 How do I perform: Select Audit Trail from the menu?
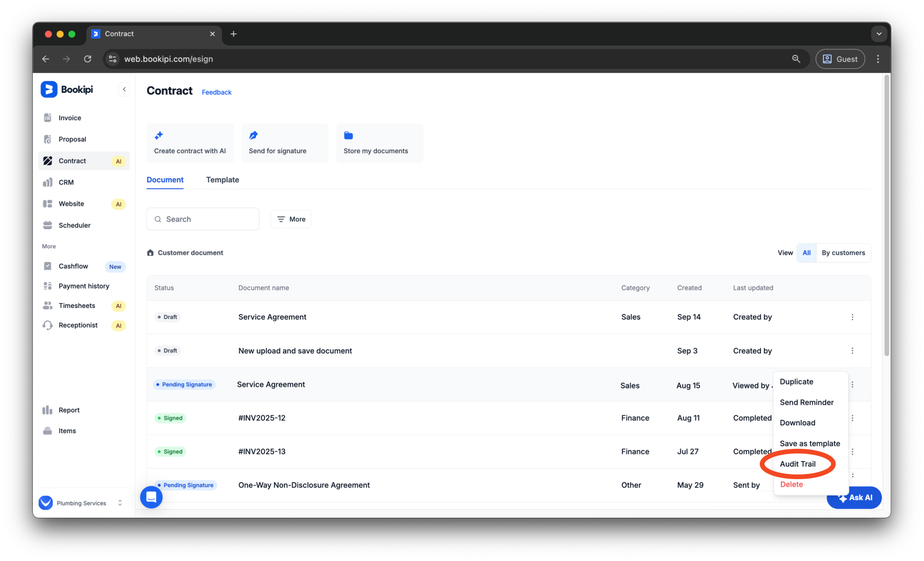tap(798, 464)
